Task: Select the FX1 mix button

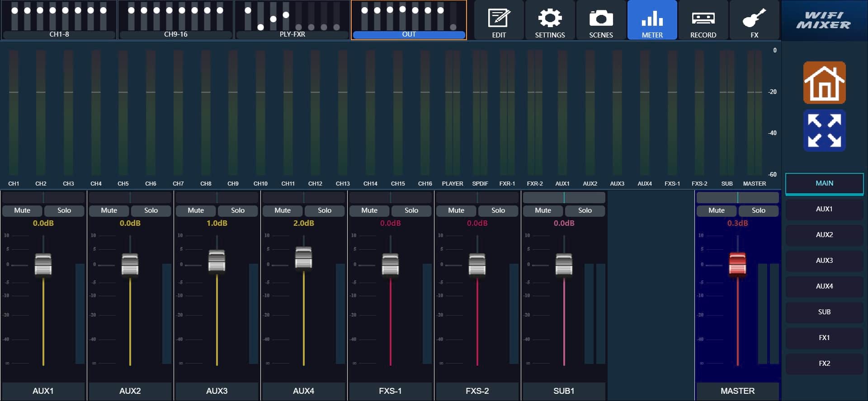Action: point(824,338)
